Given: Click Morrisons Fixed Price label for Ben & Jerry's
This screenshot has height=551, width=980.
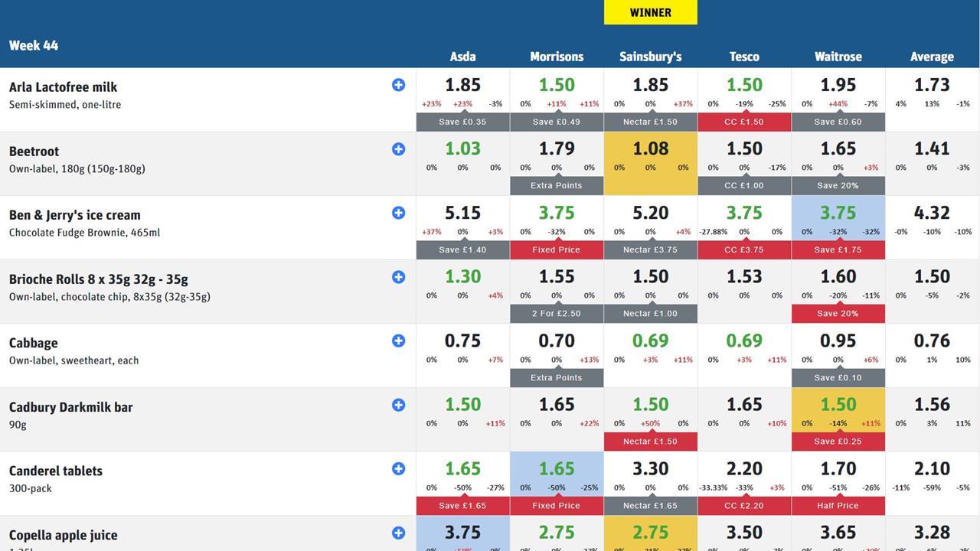Looking at the screenshot, I should point(557,250).
